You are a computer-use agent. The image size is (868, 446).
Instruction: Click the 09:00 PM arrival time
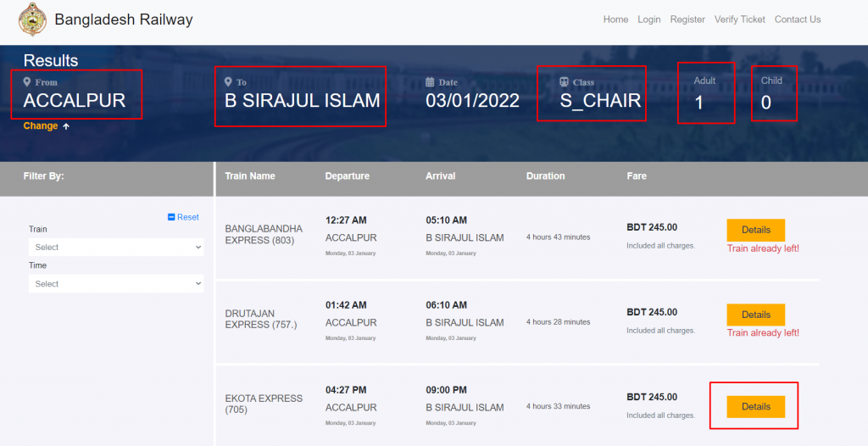coord(446,390)
